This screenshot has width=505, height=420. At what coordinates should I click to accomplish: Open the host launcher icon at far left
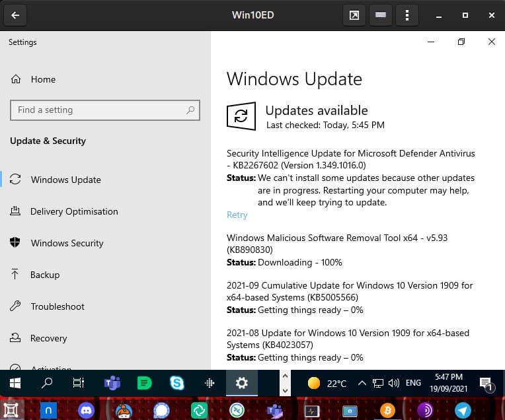point(11,411)
